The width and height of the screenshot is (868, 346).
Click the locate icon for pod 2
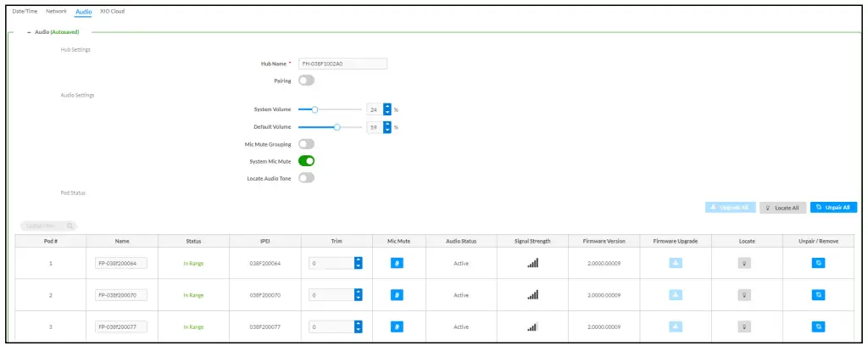[746, 295]
